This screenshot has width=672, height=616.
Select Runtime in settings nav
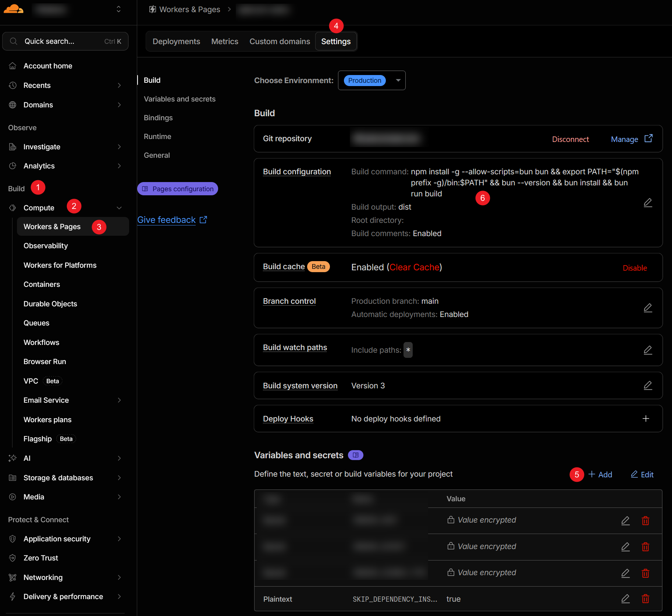click(157, 136)
